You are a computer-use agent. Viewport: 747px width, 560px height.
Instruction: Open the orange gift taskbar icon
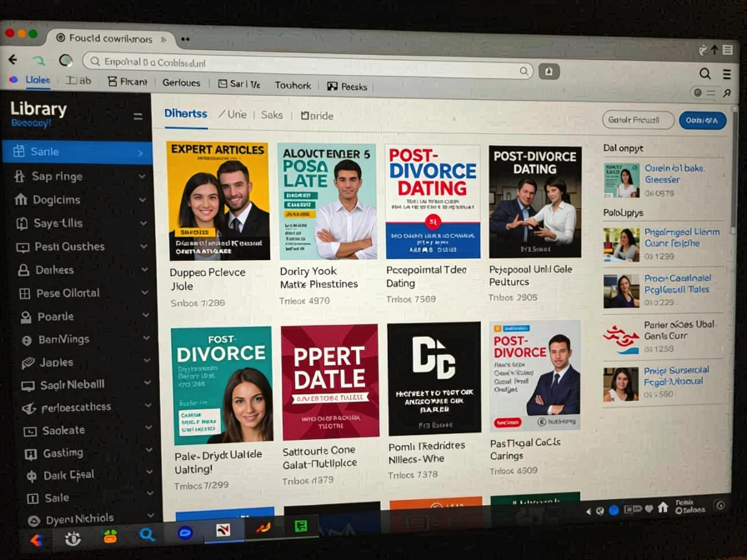pos(110,536)
